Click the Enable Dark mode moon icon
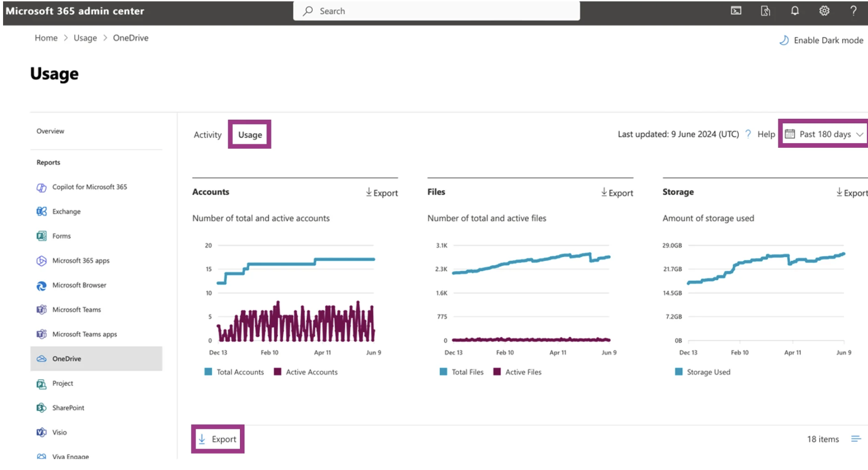Viewport: 868px width, 470px height. [784, 40]
